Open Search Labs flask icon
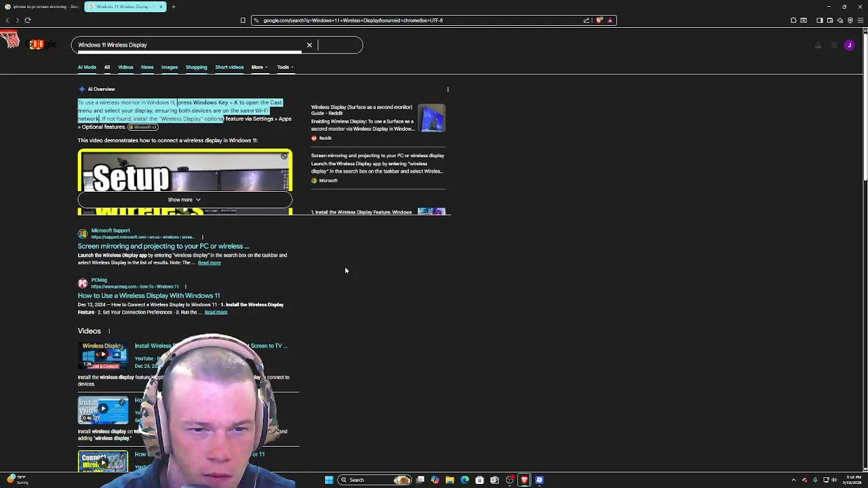 (818, 45)
